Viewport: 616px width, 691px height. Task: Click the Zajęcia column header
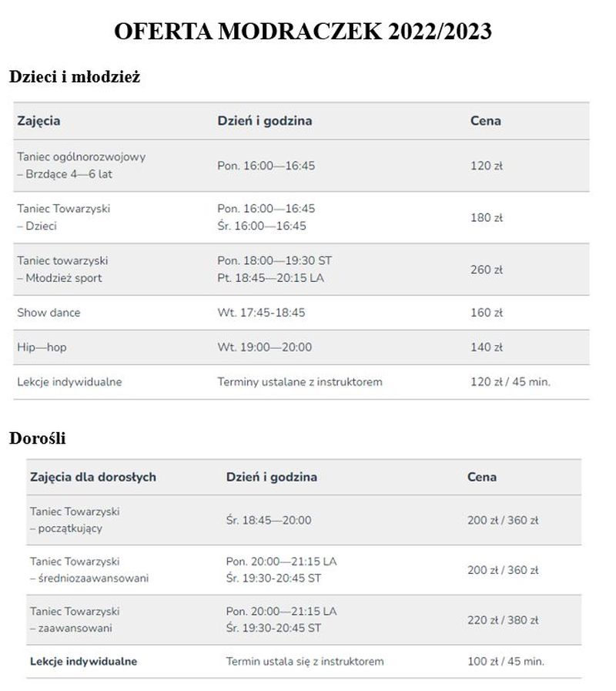click(38, 121)
